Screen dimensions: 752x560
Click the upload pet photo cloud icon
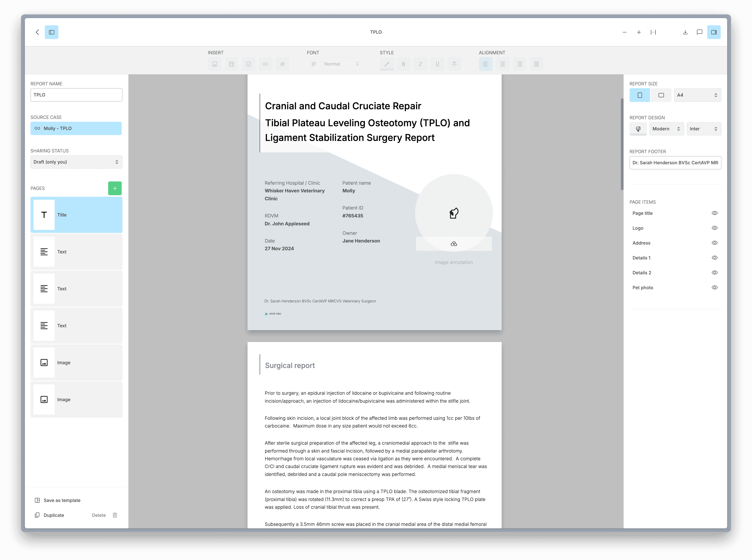[453, 244]
